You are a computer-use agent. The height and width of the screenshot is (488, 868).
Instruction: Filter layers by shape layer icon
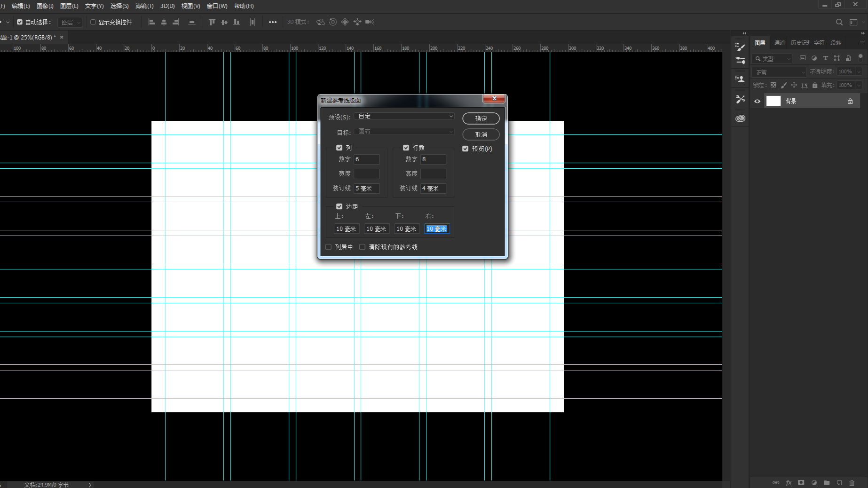[837, 58]
